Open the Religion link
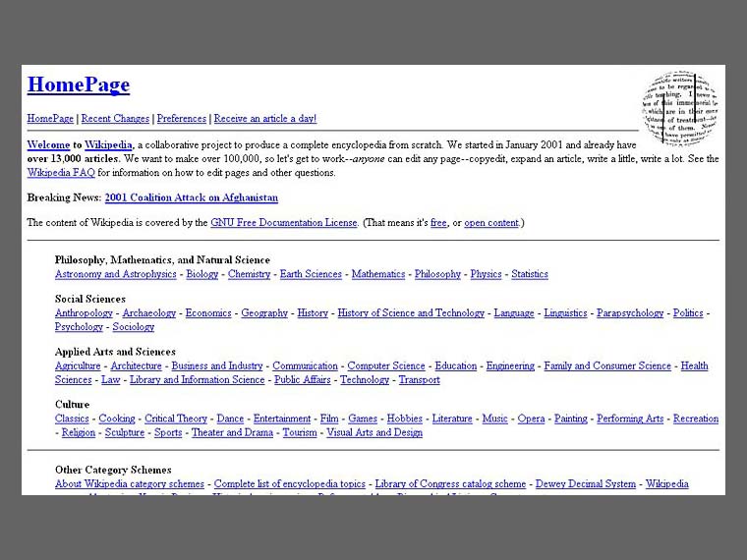The image size is (747, 560). tap(79, 432)
